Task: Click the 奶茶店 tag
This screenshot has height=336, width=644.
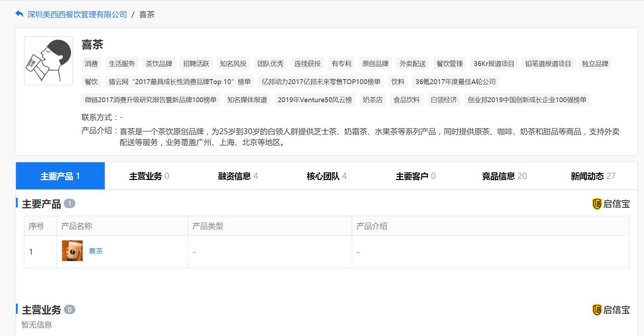Action: (372, 100)
